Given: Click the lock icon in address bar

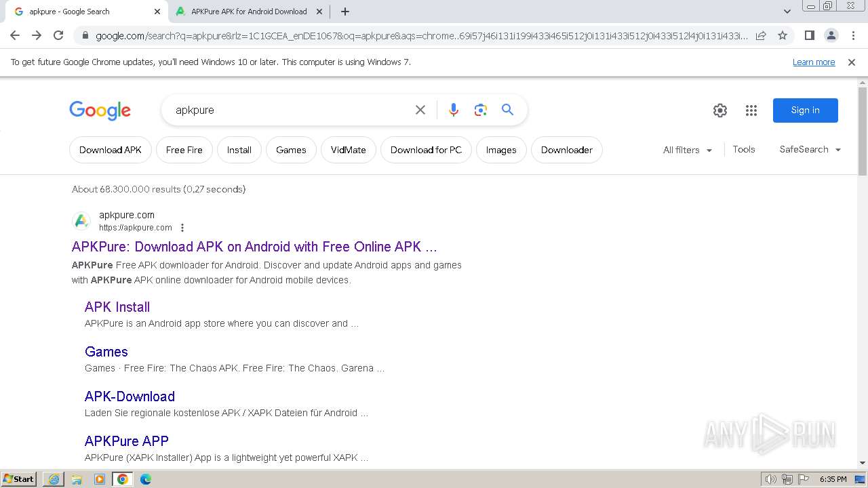Looking at the screenshot, I should 85,36.
